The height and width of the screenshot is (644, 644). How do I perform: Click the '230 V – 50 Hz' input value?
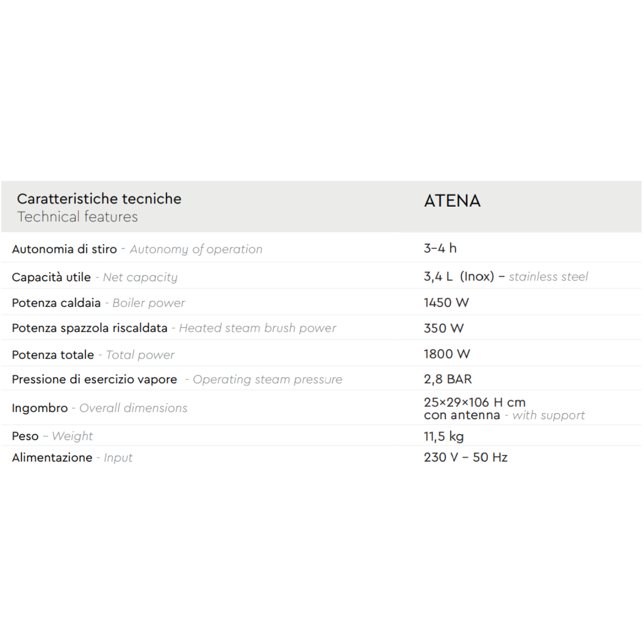click(466, 457)
